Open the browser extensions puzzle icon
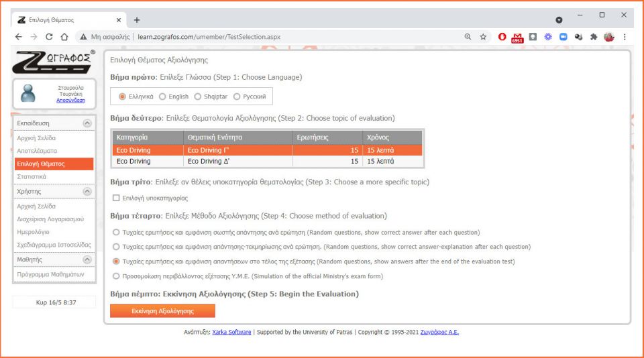 pos(593,38)
